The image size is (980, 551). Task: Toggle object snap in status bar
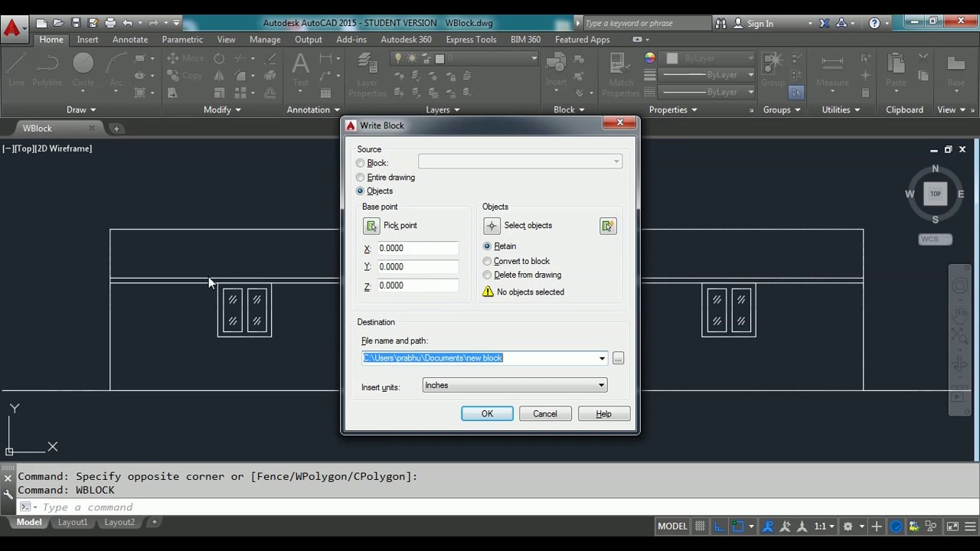738,527
